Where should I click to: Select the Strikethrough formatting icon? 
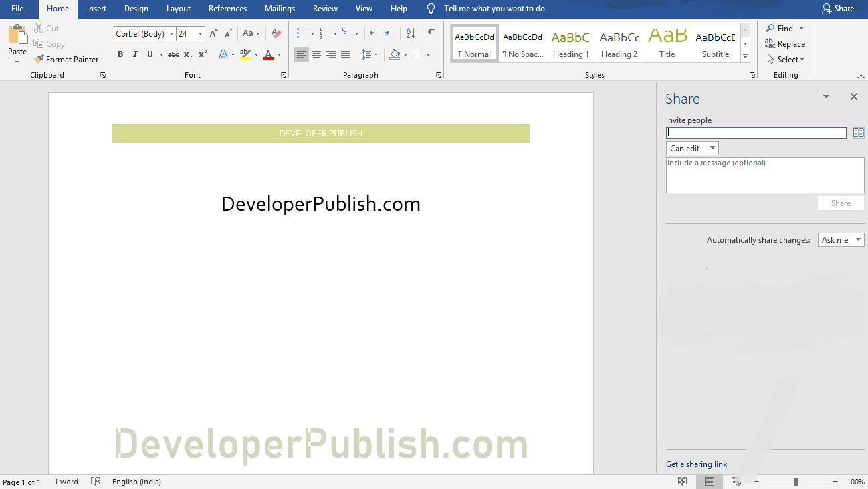[173, 54]
